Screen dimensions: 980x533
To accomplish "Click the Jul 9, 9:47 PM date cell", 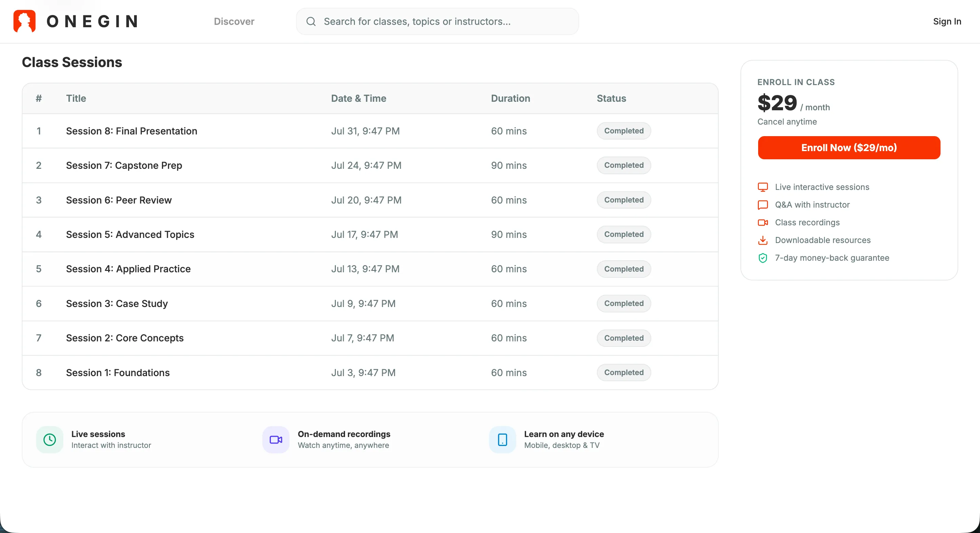I will point(363,304).
